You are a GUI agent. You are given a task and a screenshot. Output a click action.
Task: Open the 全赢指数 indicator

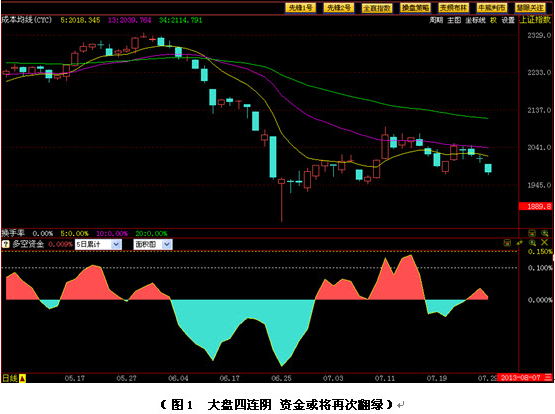click(377, 7)
